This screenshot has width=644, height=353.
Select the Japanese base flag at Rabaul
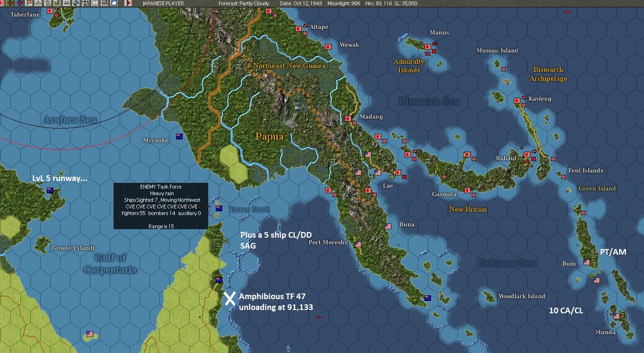point(528,155)
